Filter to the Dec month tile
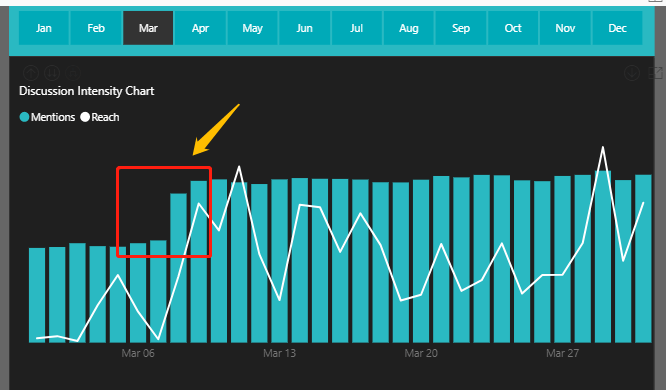This screenshot has width=666, height=390. pos(617,28)
